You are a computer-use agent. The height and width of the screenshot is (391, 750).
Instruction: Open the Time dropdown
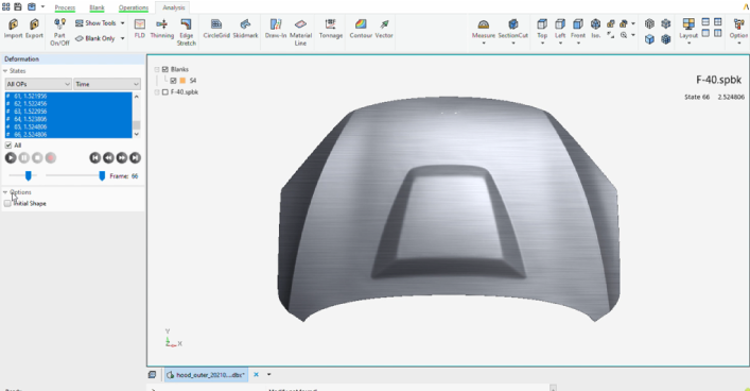coord(107,84)
